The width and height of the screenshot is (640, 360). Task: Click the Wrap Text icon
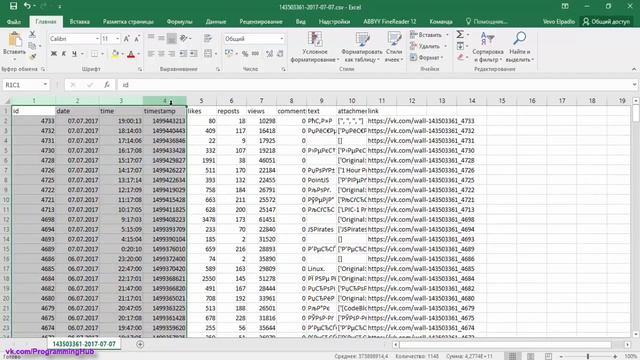(208, 38)
